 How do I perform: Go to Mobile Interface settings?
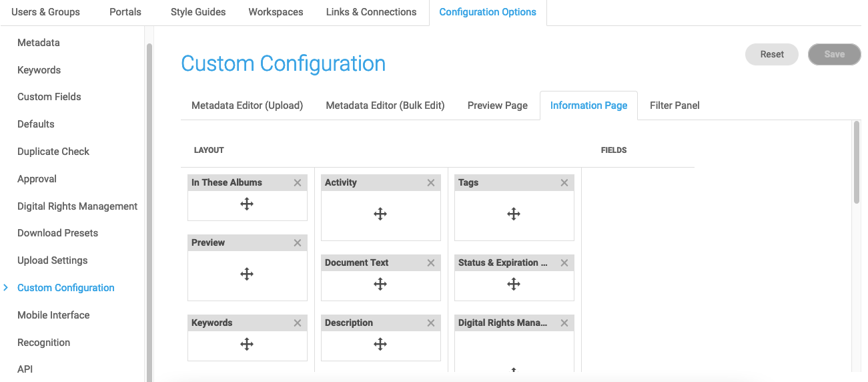53,315
